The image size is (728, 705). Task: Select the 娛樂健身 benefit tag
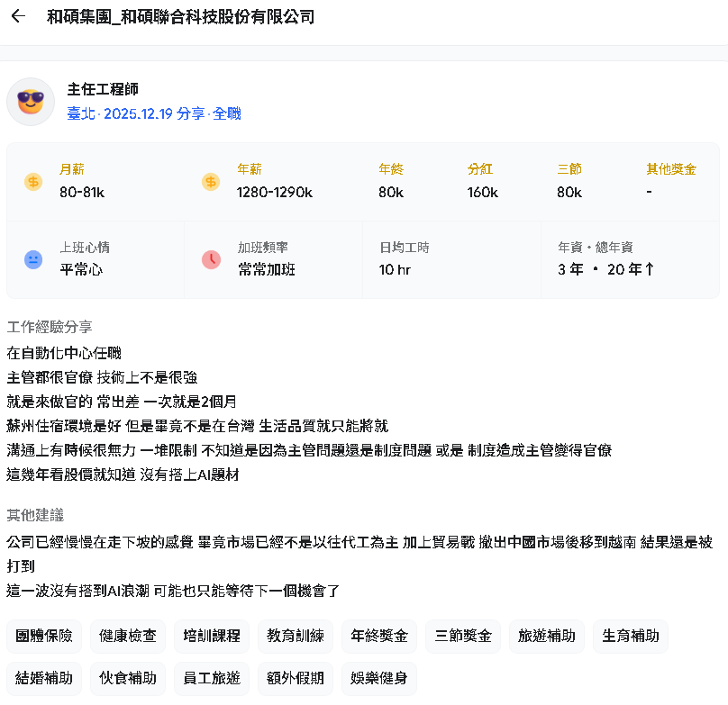coord(379,678)
